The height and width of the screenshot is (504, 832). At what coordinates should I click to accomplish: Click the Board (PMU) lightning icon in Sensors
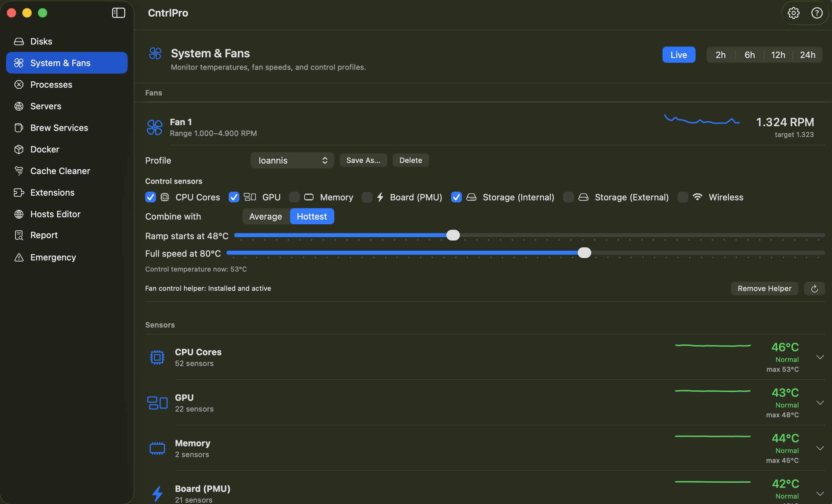click(x=157, y=494)
